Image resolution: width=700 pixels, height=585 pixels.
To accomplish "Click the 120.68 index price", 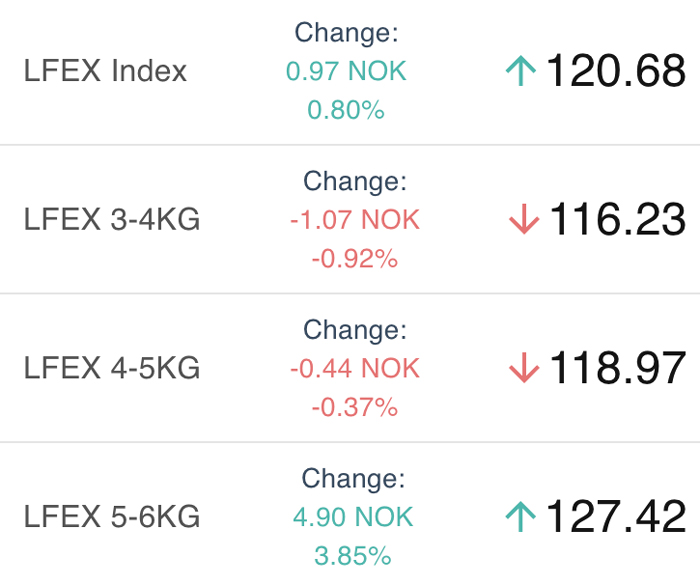I will [616, 71].
